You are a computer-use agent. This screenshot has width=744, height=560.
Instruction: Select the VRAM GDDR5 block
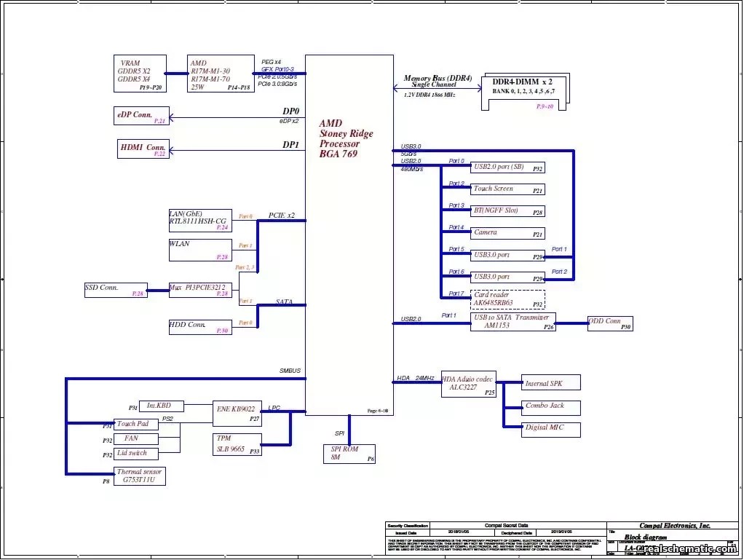(x=140, y=74)
